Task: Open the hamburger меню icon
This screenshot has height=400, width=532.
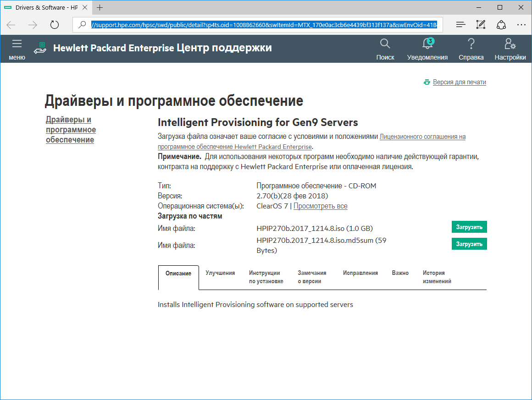Action: click(x=17, y=44)
